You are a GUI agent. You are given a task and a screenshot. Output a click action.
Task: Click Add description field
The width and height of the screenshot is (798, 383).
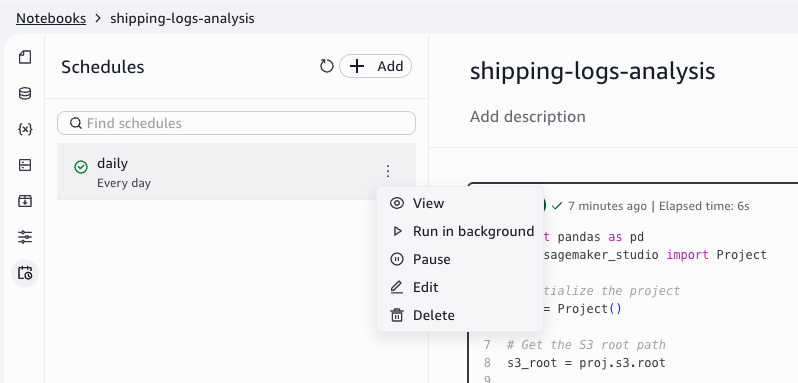click(528, 116)
